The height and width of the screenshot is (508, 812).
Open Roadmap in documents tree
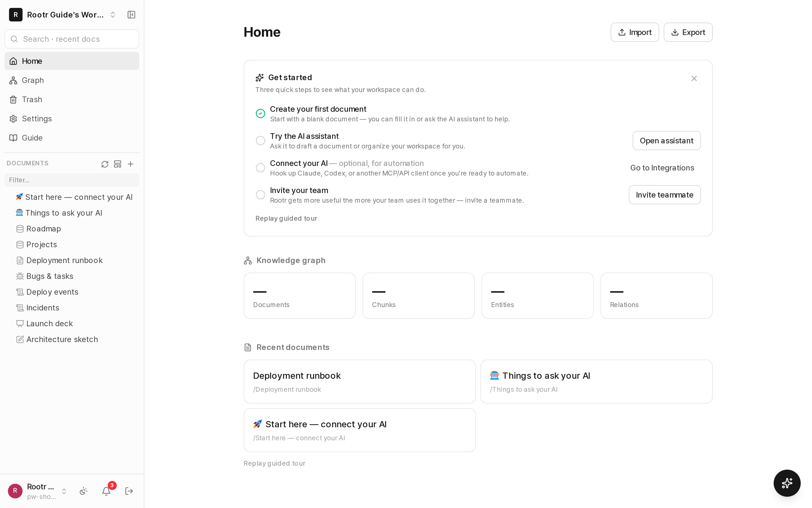(72, 229)
